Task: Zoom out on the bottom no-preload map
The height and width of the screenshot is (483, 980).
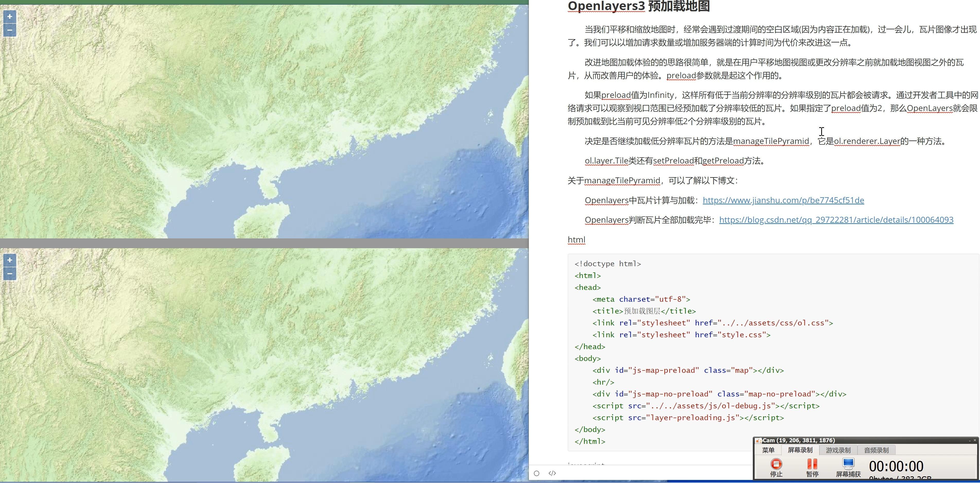Action: (x=10, y=273)
